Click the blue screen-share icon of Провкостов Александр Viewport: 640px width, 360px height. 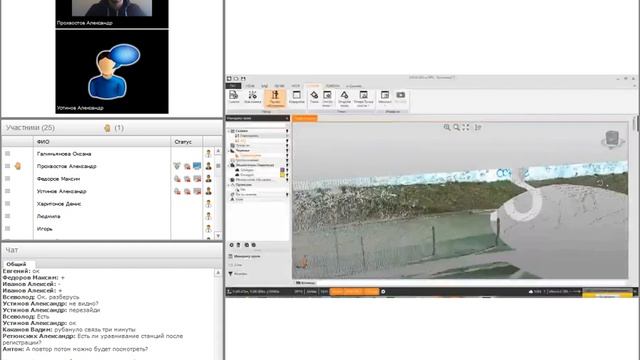click(197, 166)
